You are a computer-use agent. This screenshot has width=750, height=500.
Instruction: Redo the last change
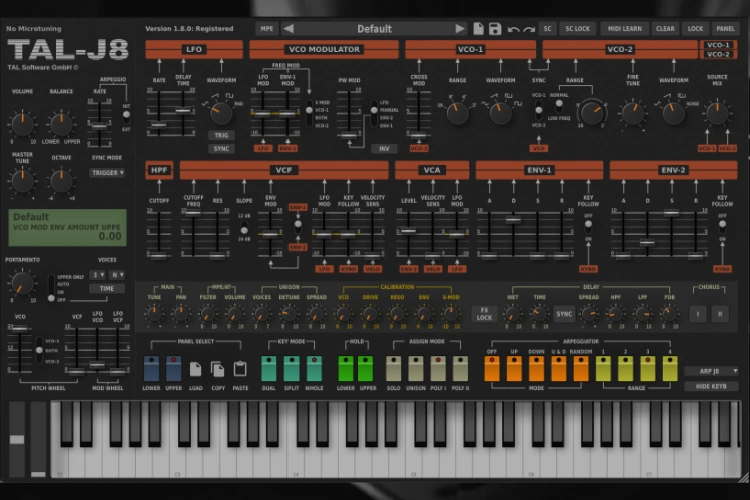point(529,29)
